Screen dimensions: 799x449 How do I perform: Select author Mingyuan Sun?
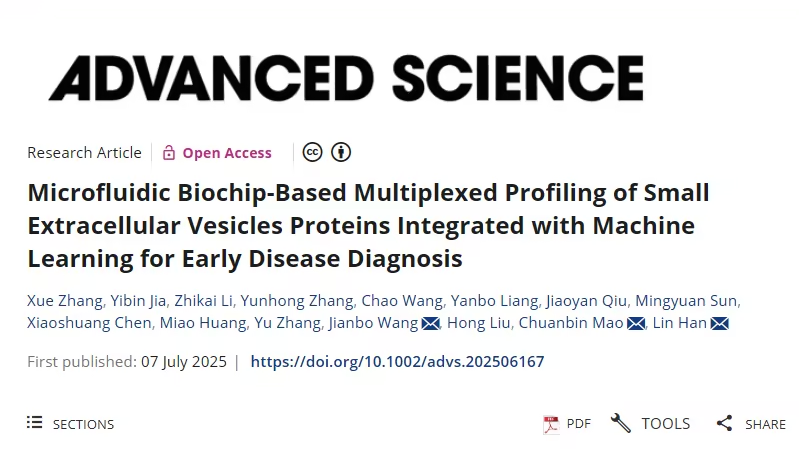[686, 301]
